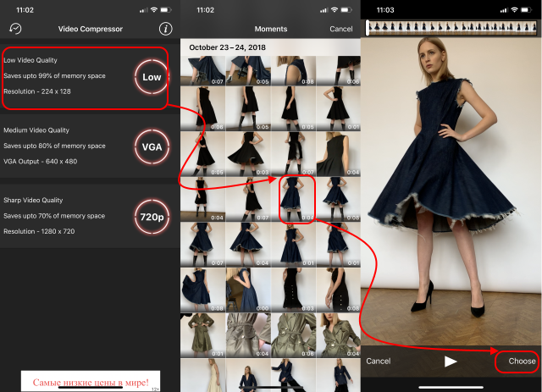The height and width of the screenshot is (392, 542).
Task: Select black sleeveless close-up 0:04 thumbnail
Action: tap(339, 154)
